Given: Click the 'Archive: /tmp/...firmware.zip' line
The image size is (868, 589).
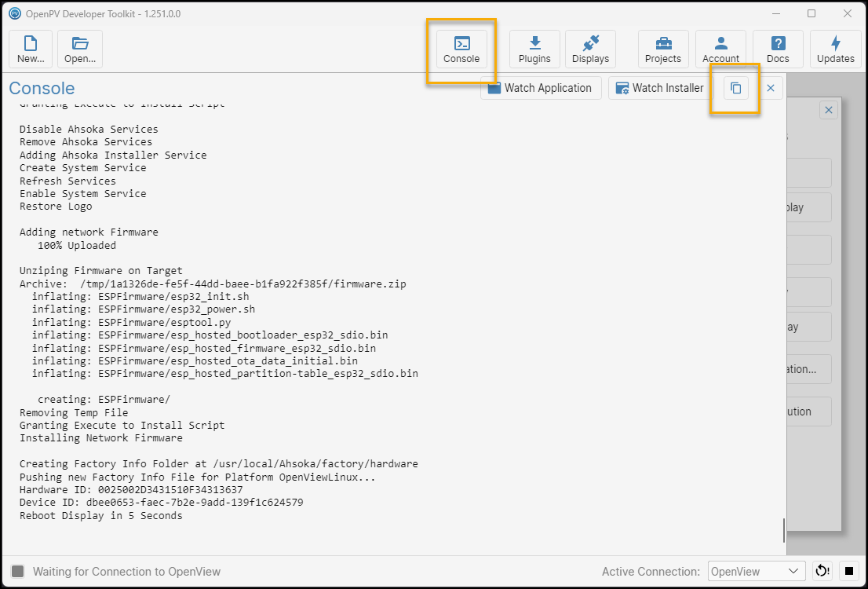Looking at the screenshot, I should point(213,284).
